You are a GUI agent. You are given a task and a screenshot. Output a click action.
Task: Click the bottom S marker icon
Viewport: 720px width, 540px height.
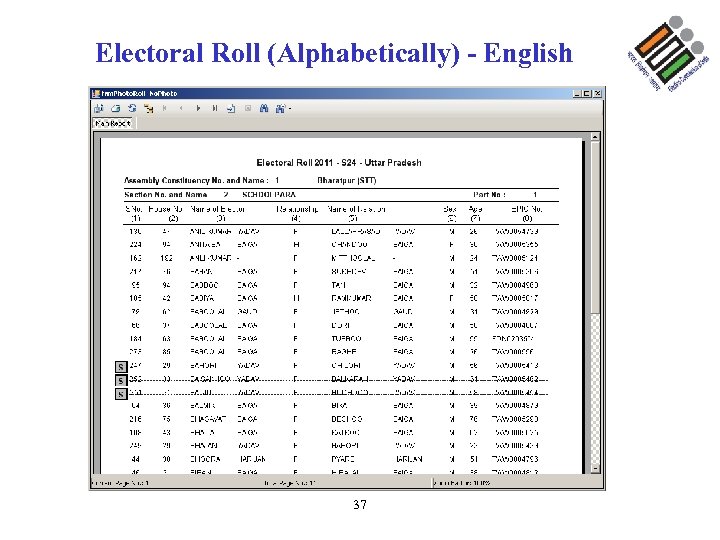tap(121, 394)
